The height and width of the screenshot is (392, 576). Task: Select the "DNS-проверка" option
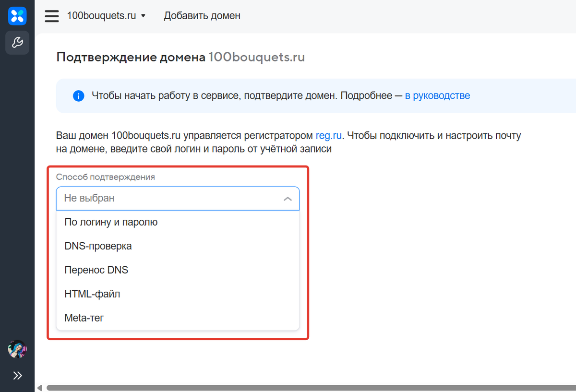coord(98,246)
